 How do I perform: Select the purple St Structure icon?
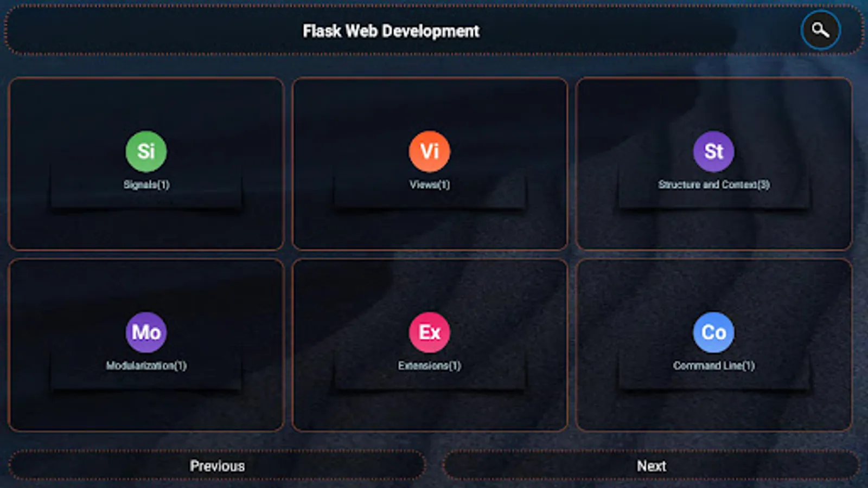[x=713, y=151]
